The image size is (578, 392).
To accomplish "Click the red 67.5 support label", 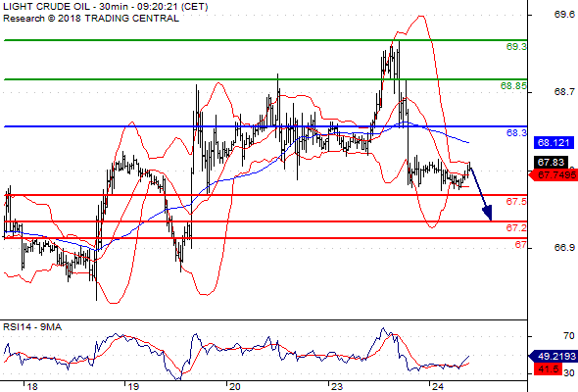I will (x=516, y=201).
